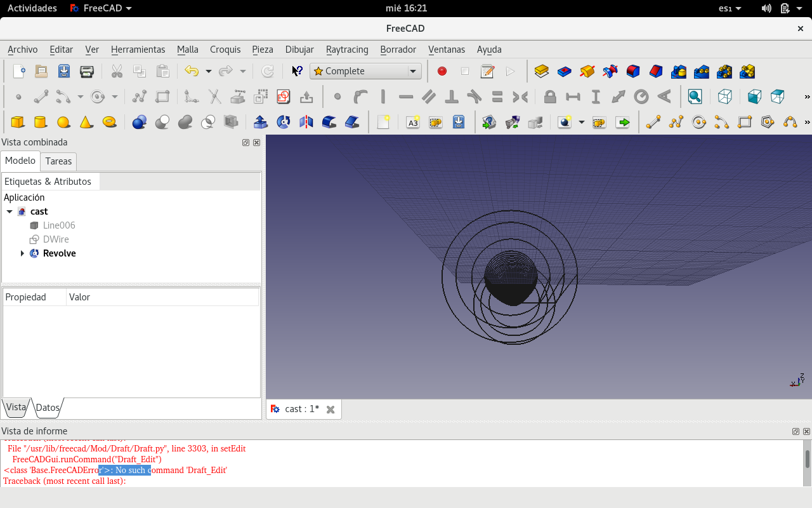This screenshot has height=508, width=812.
Task: Switch to the Tareas tab
Action: click(x=58, y=161)
